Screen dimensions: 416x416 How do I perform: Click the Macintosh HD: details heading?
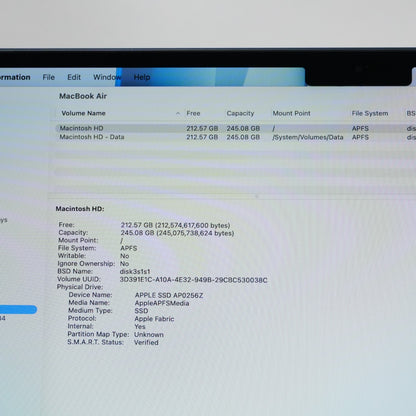point(80,209)
